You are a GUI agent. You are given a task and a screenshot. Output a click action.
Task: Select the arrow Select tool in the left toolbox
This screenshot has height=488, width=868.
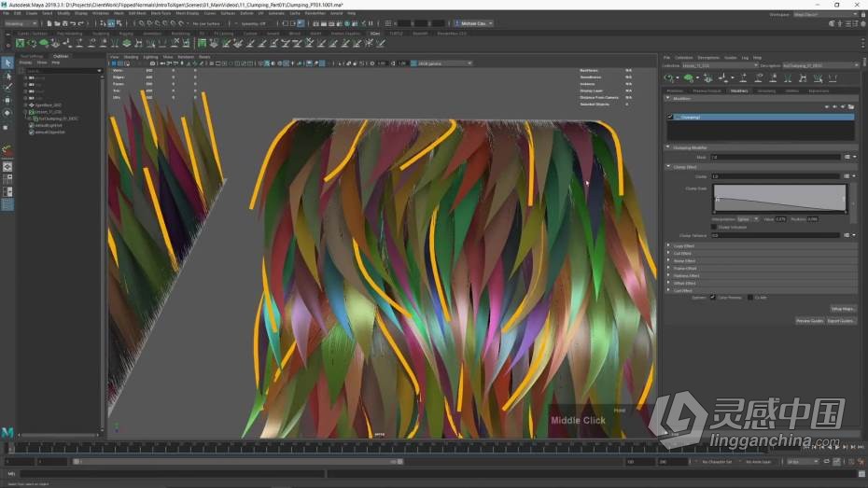[7, 63]
